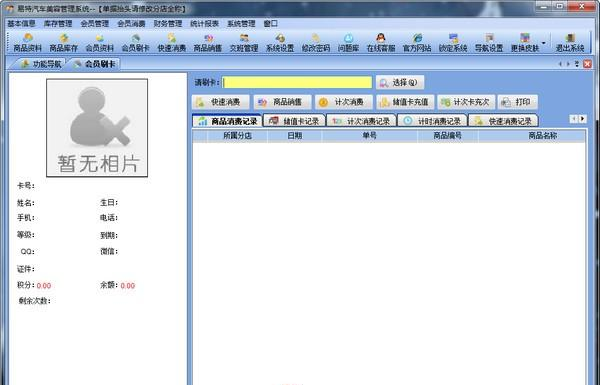Open 商品库存 toolbar icon

(64, 42)
